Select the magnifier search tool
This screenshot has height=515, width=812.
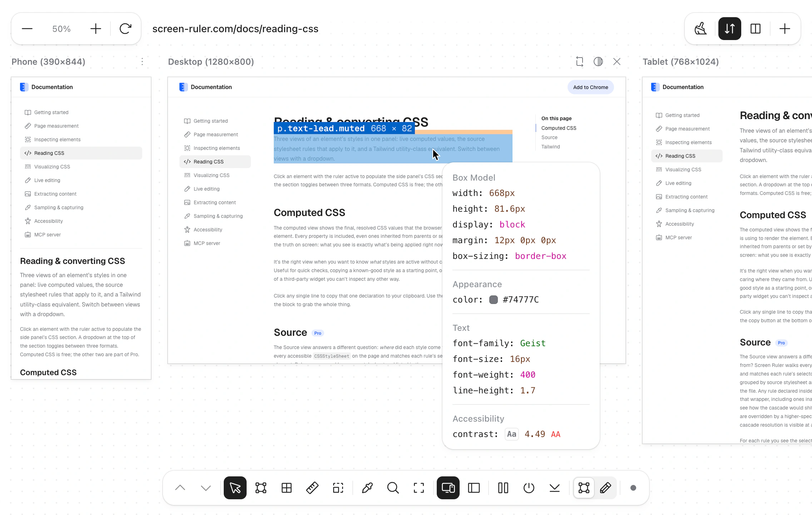coord(393,488)
